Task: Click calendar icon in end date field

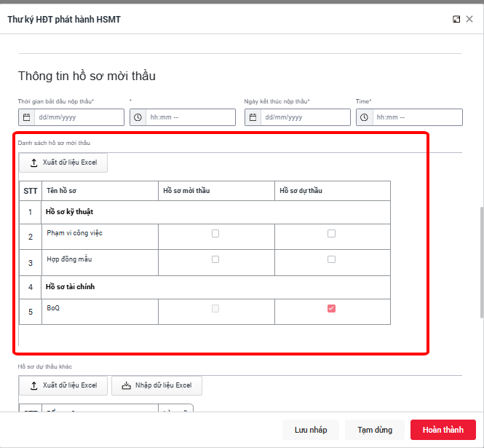Action: 253,117
